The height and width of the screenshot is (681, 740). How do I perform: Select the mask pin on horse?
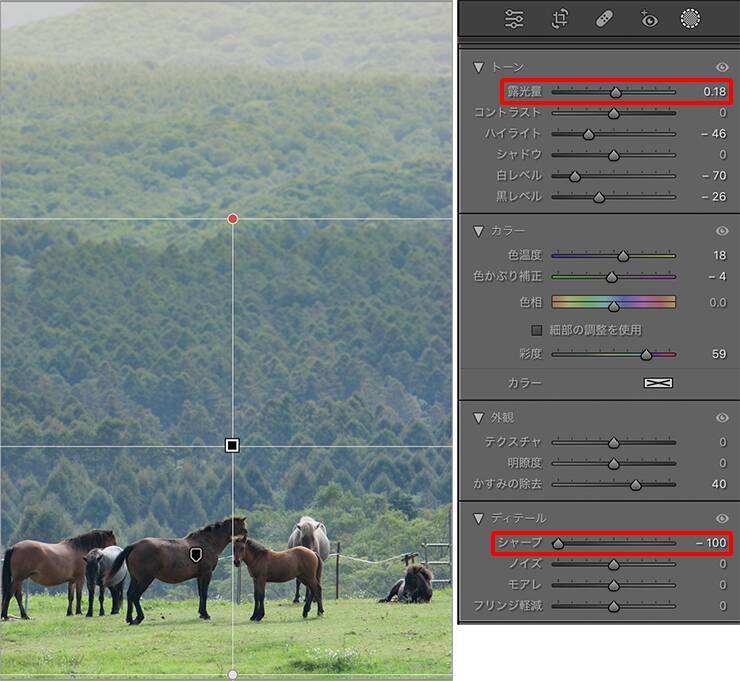[x=196, y=555]
